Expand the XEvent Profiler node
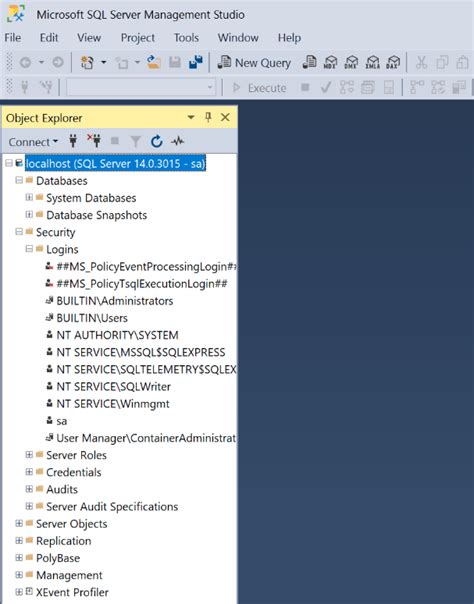The image size is (474, 604). click(x=19, y=592)
